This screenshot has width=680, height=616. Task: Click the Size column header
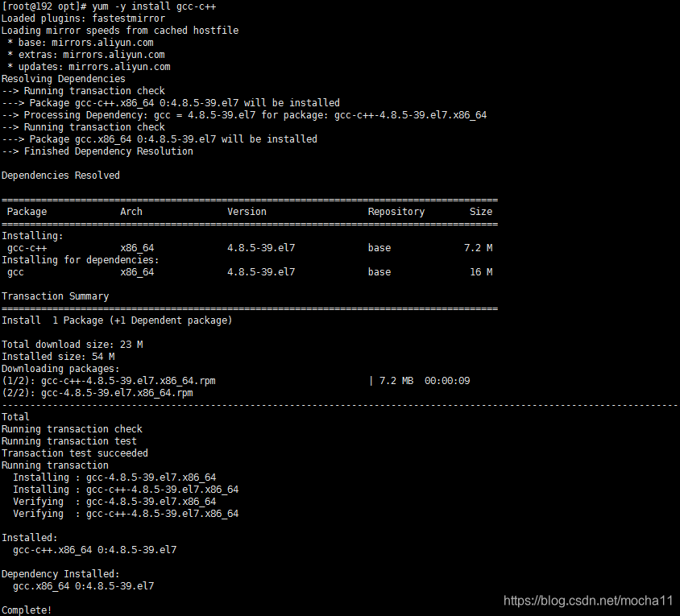[x=480, y=211]
